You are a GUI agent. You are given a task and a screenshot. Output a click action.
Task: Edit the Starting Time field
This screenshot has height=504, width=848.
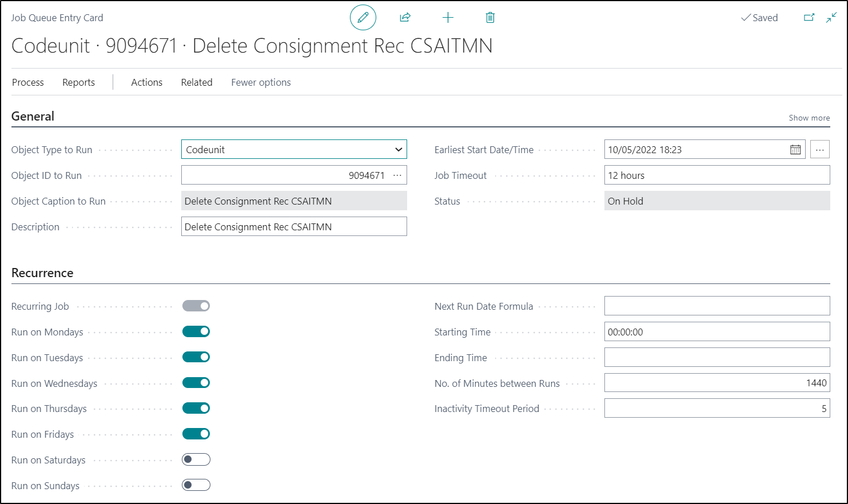717,331
